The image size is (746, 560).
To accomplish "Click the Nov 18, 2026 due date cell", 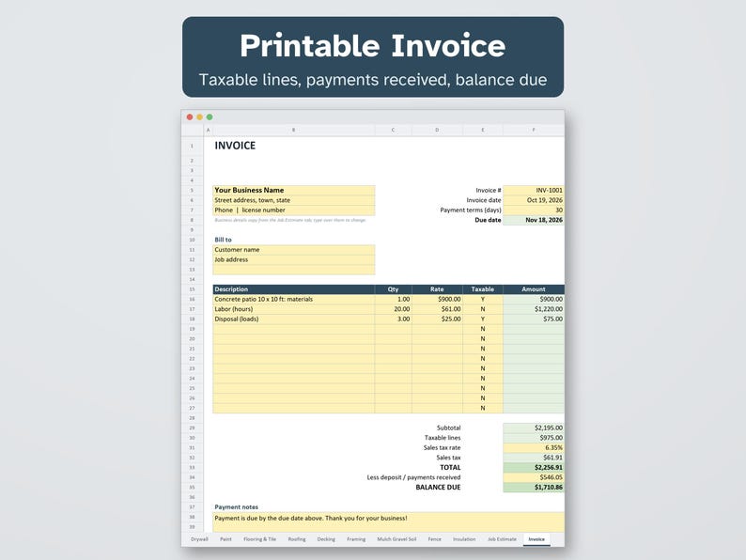I will tap(534, 220).
